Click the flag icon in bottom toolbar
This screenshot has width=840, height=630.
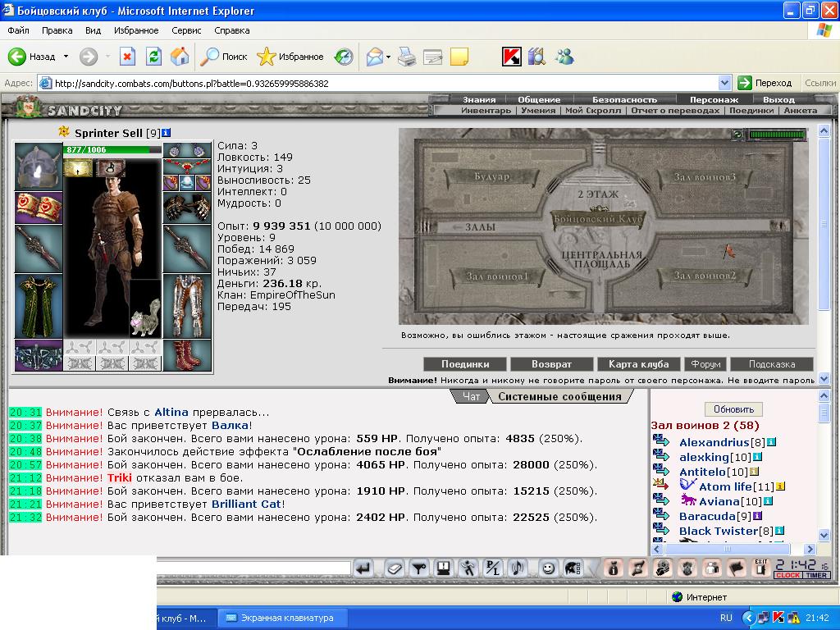coord(737,568)
